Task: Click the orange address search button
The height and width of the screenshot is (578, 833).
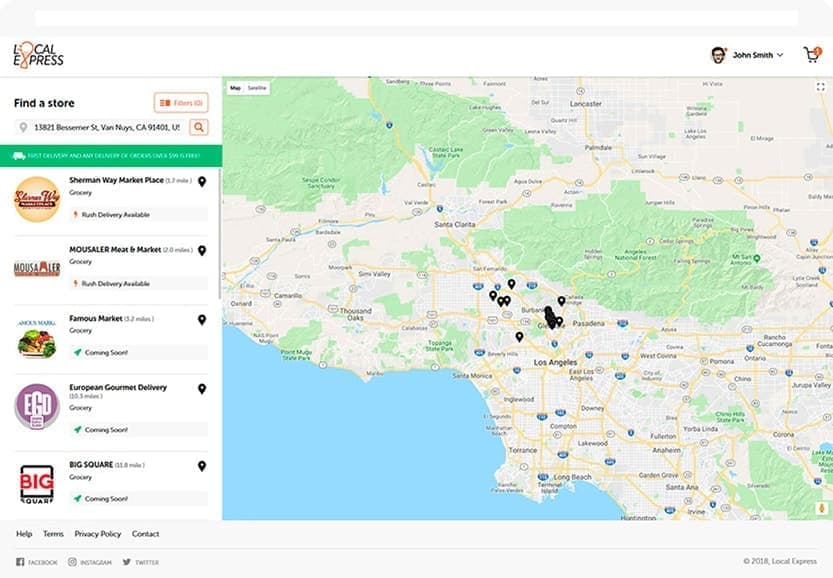Action: pos(199,127)
